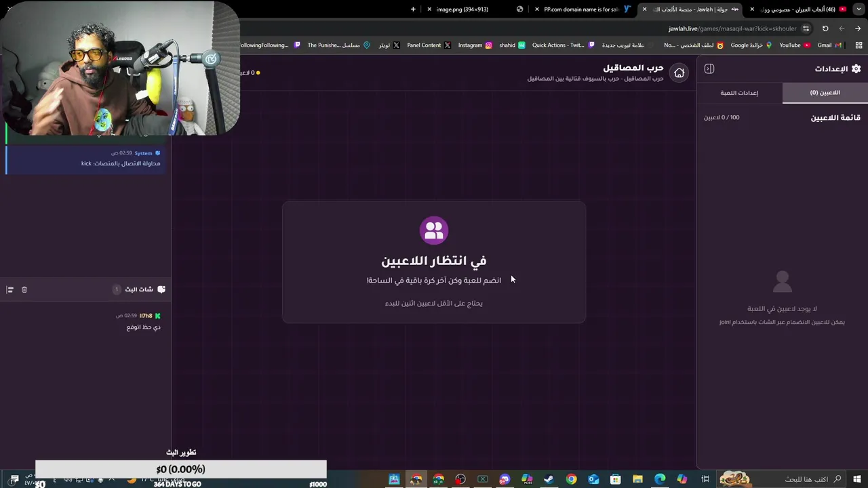Switch to Players (0) tab
The height and width of the screenshot is (488, 868).
(x=825, y=93)
